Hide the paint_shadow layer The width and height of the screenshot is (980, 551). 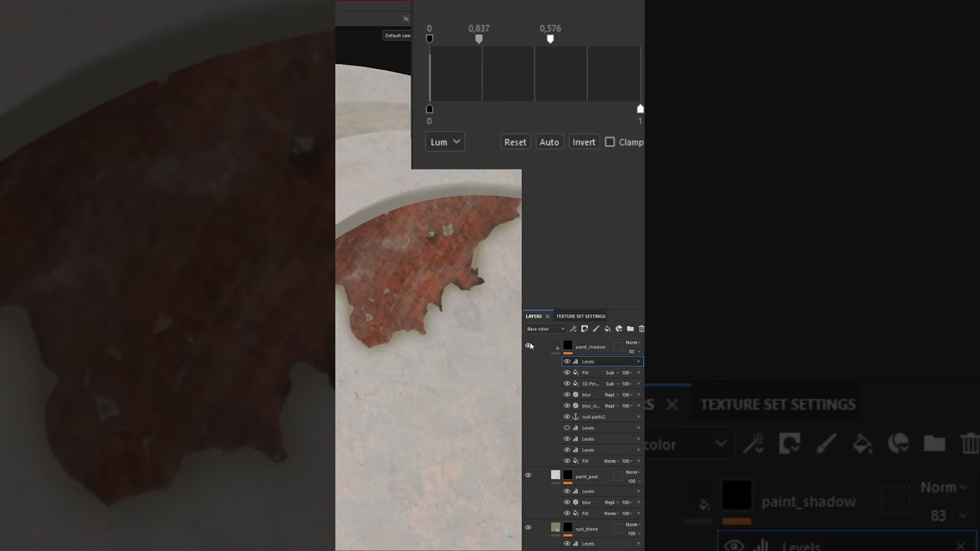[x=528, y=346]
